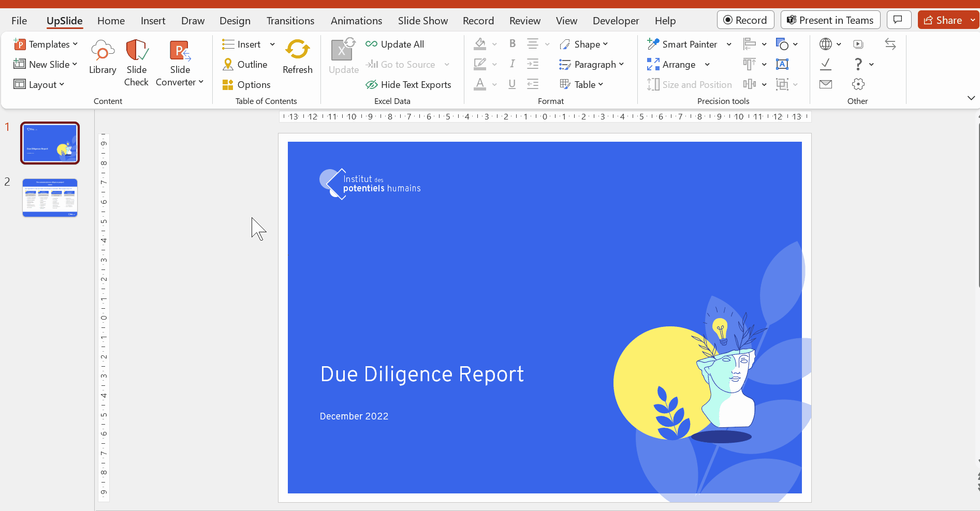Screen dimensions: 980x511
Task: Switch to the Design ribbon tab
Action: coord(235,21)
